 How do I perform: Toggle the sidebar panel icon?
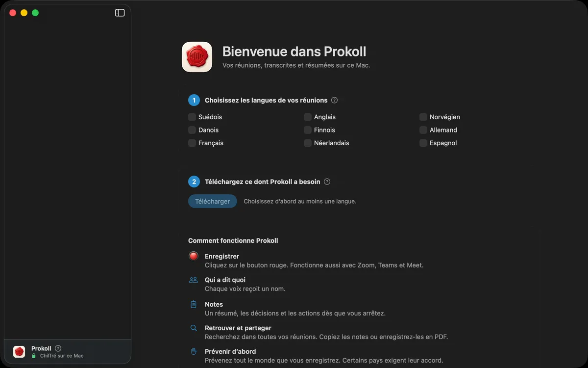click(x=120, y=13)
